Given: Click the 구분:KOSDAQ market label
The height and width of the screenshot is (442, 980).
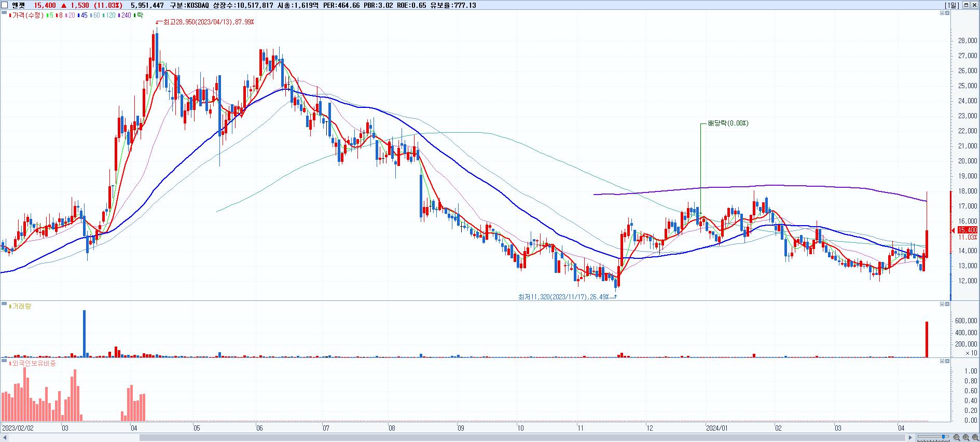Looking at the screenshot, I should (x=189, y=5).
